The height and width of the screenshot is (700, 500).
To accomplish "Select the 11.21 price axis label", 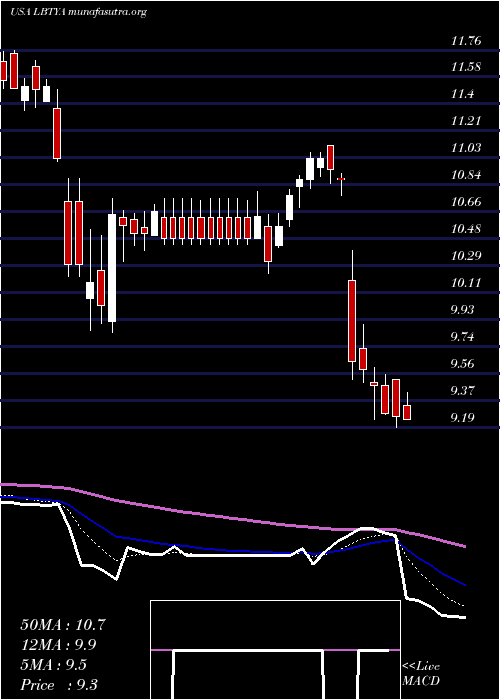I will tap(466, 121).
